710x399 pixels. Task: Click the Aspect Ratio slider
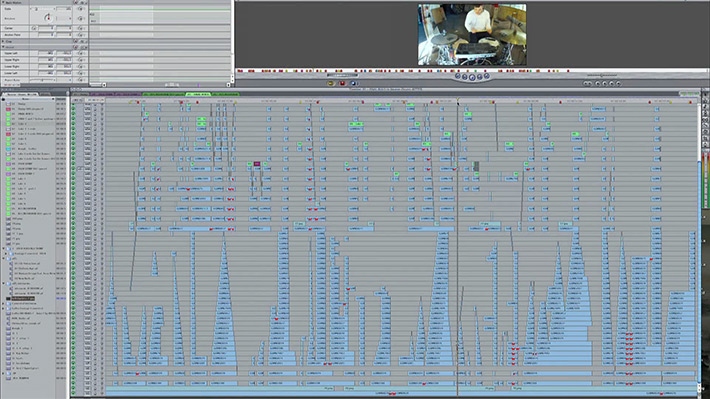tap(43, 80)
